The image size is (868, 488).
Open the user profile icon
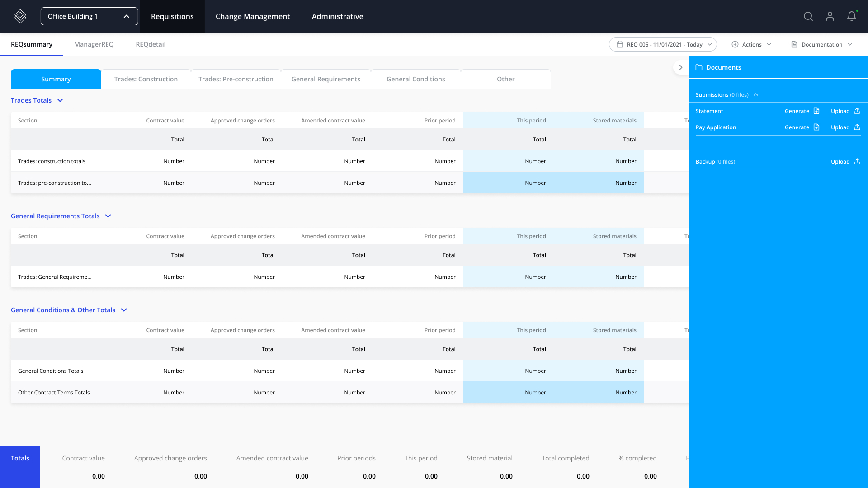pos(830,16)
